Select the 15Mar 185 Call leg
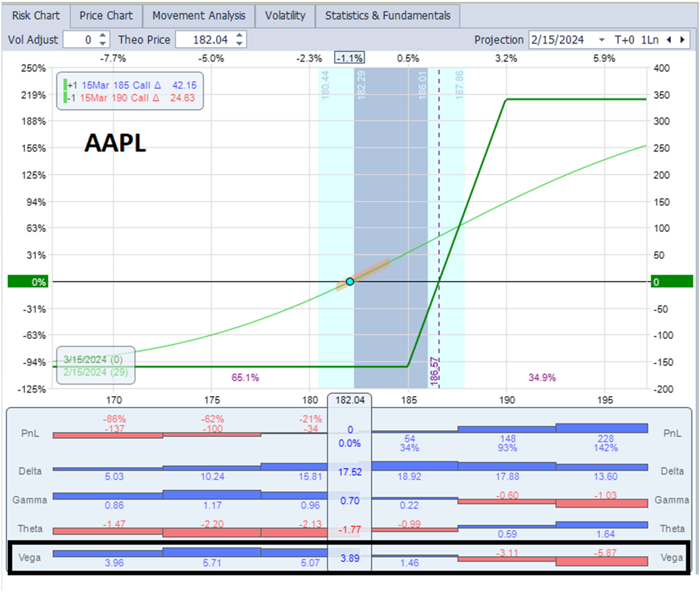The height and width of the screenshot is (592, 700). point(122,84)
